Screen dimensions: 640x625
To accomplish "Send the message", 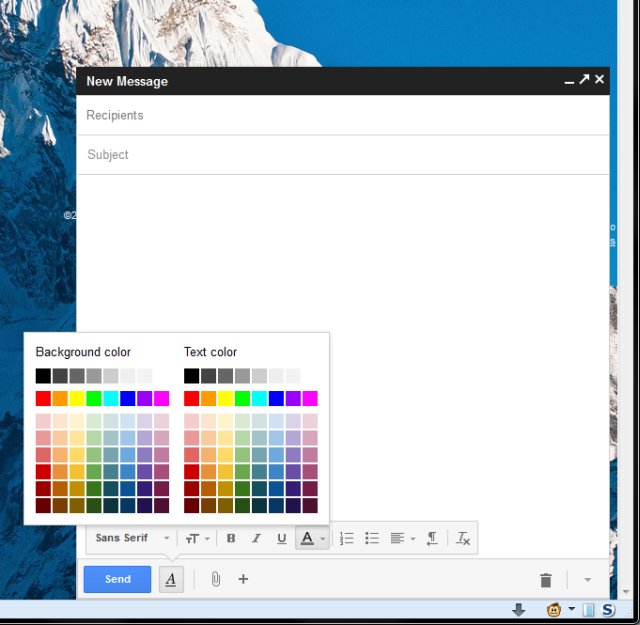I will click(x=117, y=579).
